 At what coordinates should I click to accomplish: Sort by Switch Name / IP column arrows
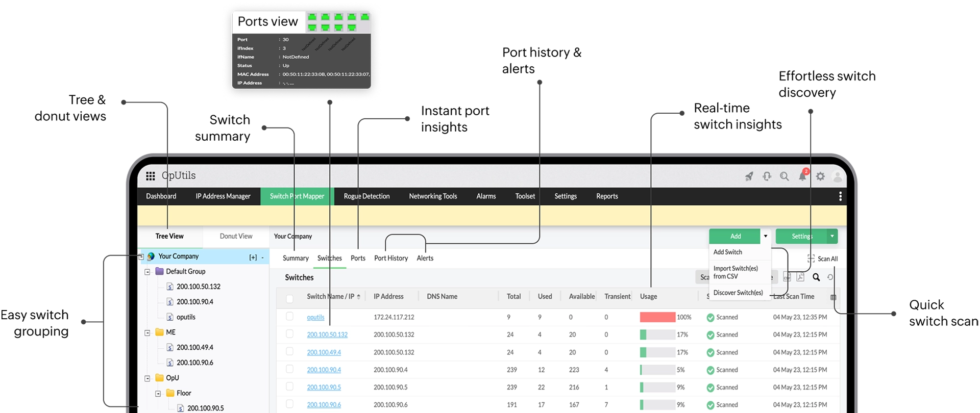pos(358,297)
